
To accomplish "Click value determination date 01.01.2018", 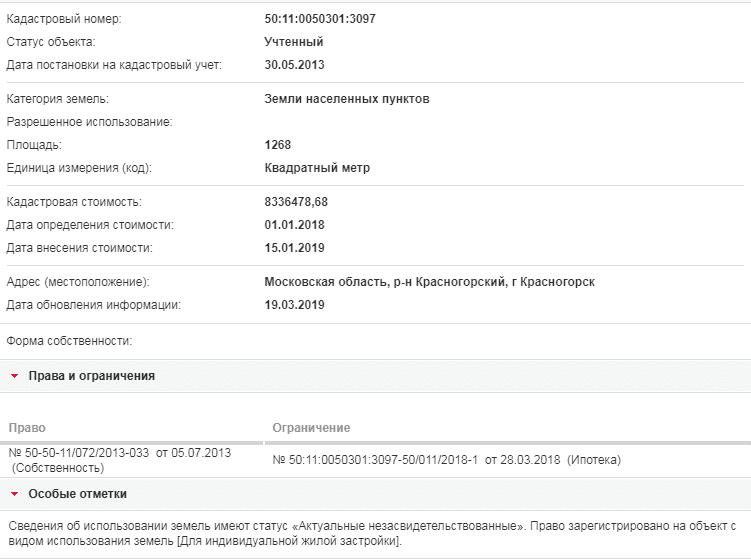I will coord(295,225).
